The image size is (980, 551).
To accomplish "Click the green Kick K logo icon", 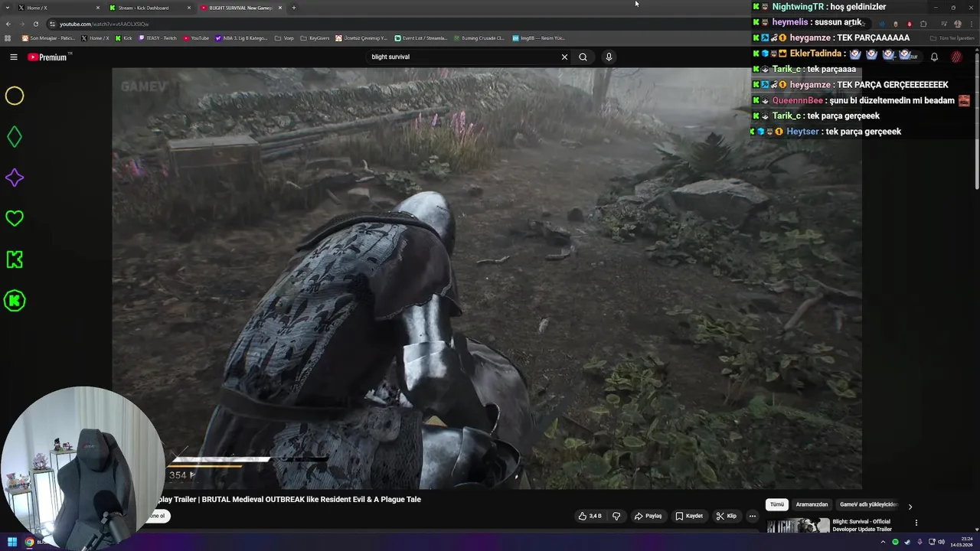I will coord(15,259).
